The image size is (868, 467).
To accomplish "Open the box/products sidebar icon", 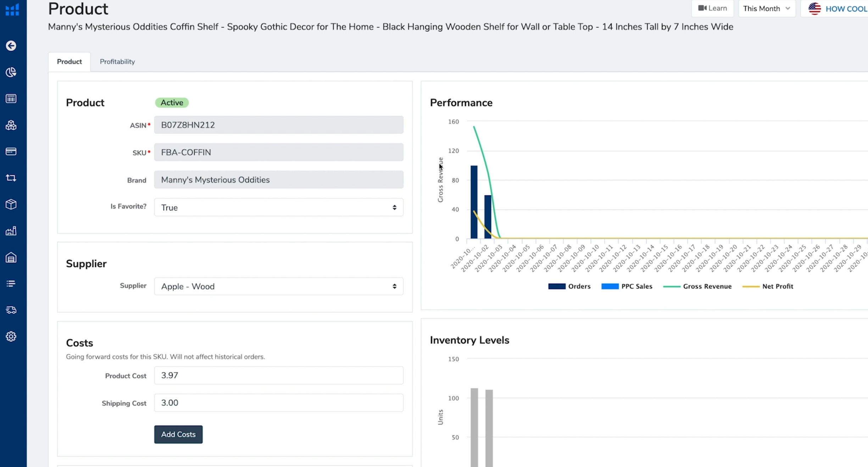I will click(x=11, y=204).
